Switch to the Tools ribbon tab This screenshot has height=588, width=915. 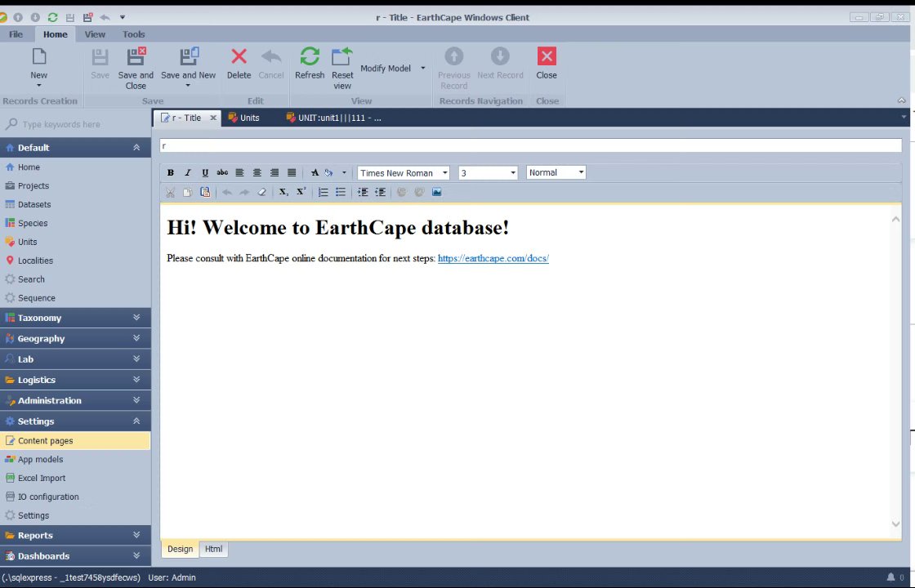tap(134, 34)
